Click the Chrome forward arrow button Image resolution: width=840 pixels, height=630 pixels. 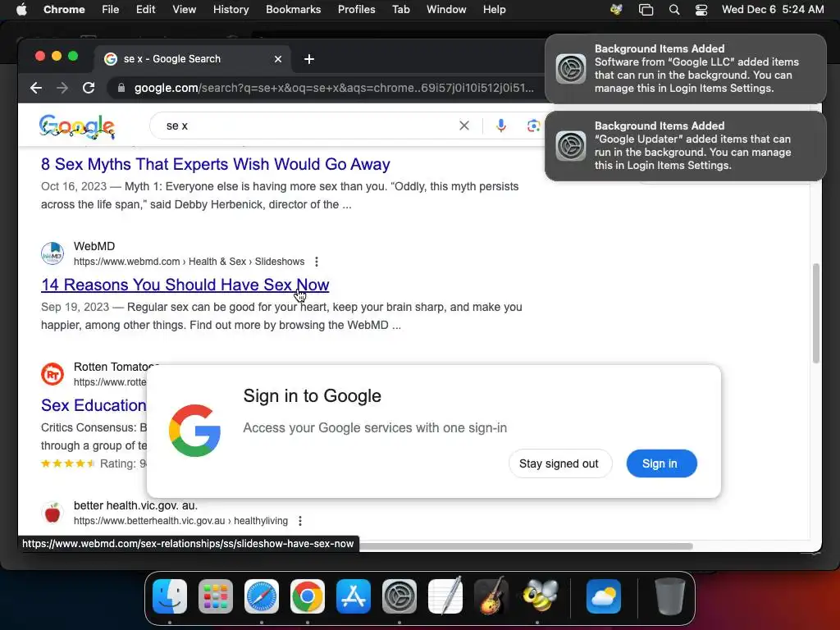[62, 88]
